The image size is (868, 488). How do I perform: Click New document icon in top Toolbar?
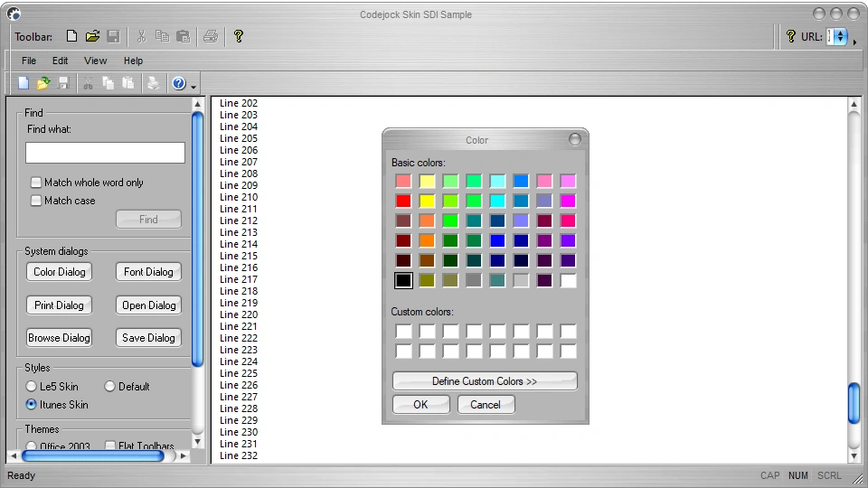point(71,36)
